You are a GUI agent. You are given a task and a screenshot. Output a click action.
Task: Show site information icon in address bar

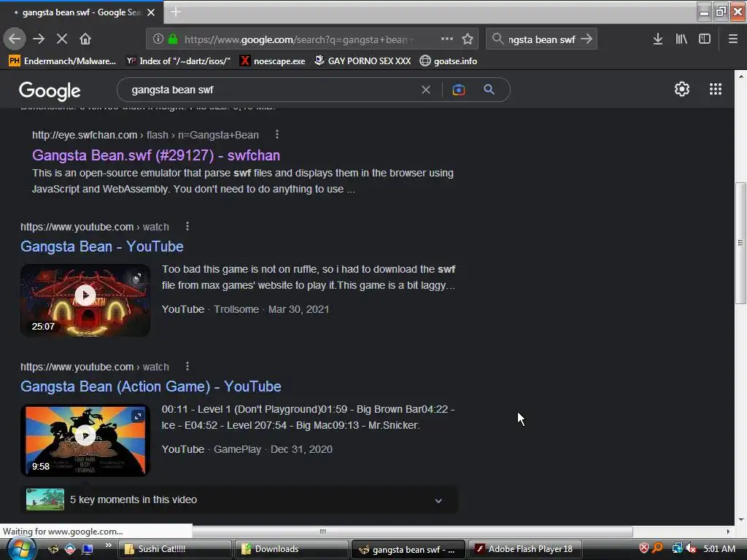pos(158,39)
